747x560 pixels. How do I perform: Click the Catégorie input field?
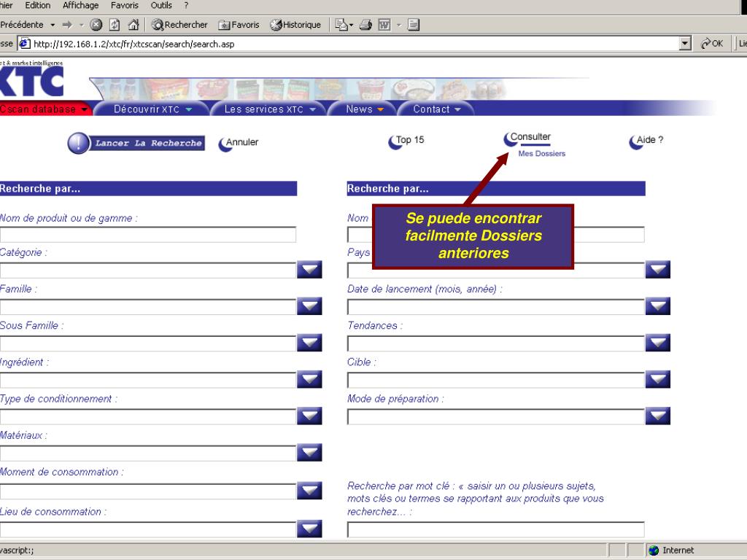tap(148, 270)
